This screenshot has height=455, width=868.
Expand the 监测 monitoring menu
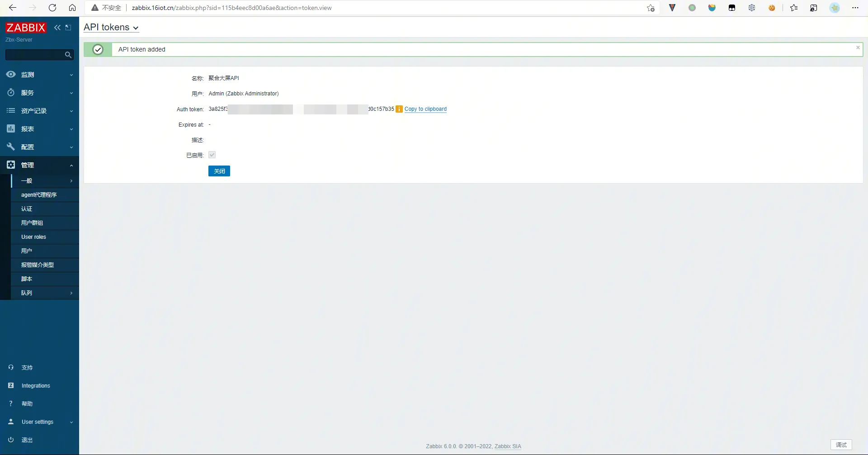click(39, 75)
